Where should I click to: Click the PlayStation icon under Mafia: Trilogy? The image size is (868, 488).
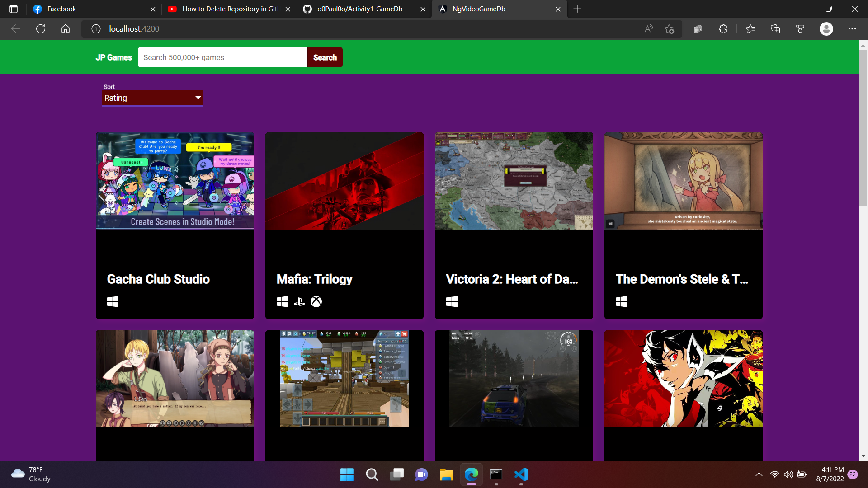coord(299,301)
